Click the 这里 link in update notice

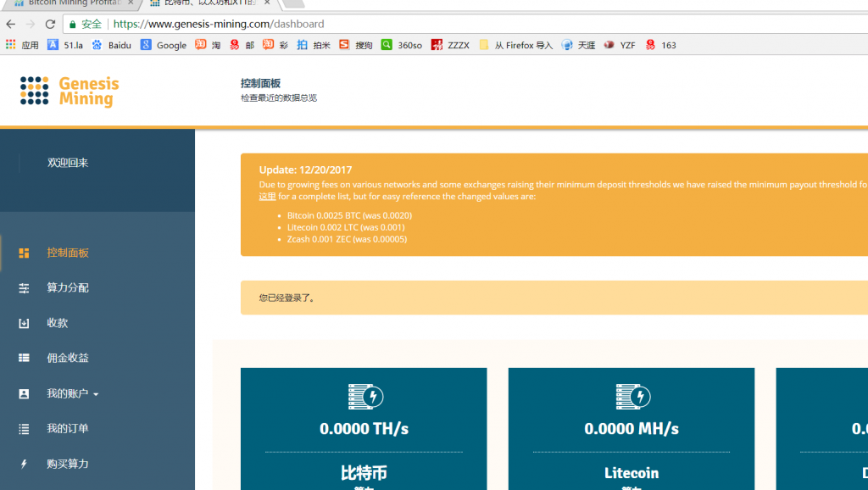pyautogui.click(x=267, y=197)
